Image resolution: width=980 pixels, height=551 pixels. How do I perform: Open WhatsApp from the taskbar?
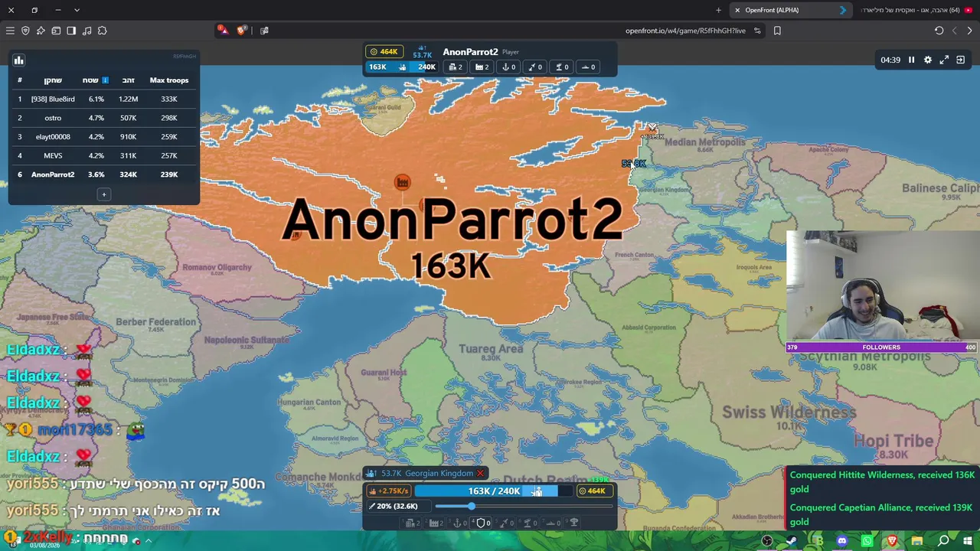click(x=867, y=541)
